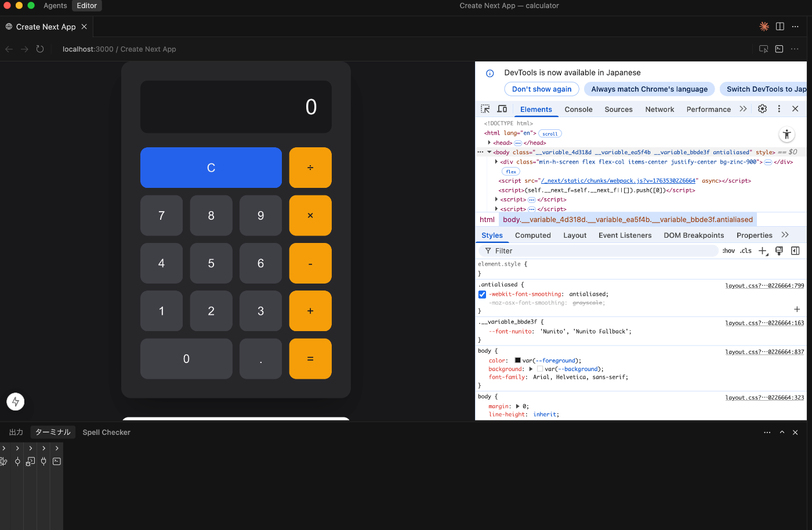Image resolution: width=812 pixels, height=530 pixels.
Task: Expand the chevron above the plug icon
Action: 43,448
